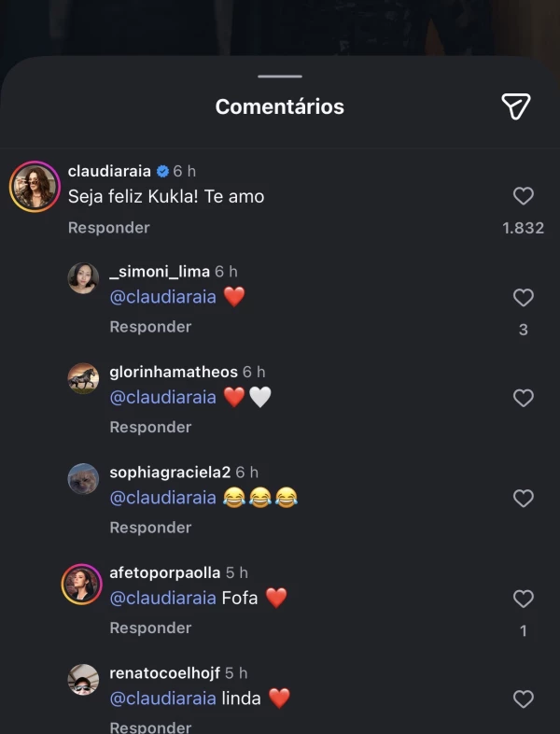The width and height of the screenshot is (560, 734).
Task: Open sophiagraciela2's profile photo
Action: (83, 478)
